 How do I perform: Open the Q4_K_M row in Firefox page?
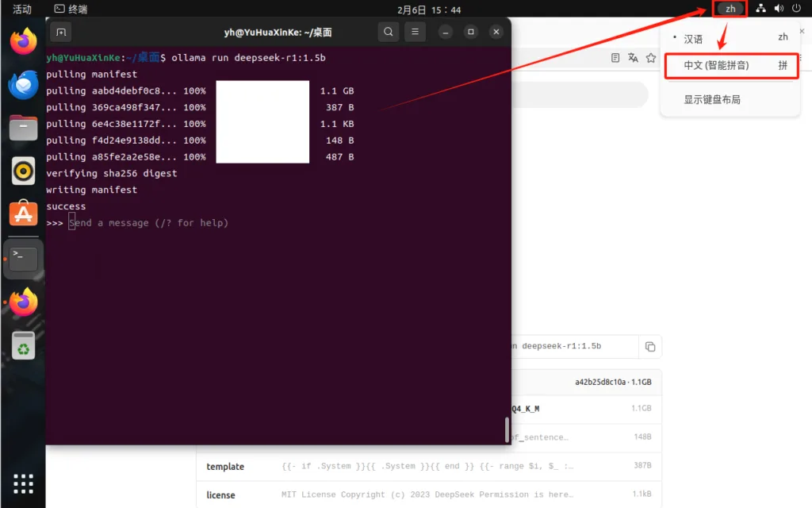pos(586,409)
